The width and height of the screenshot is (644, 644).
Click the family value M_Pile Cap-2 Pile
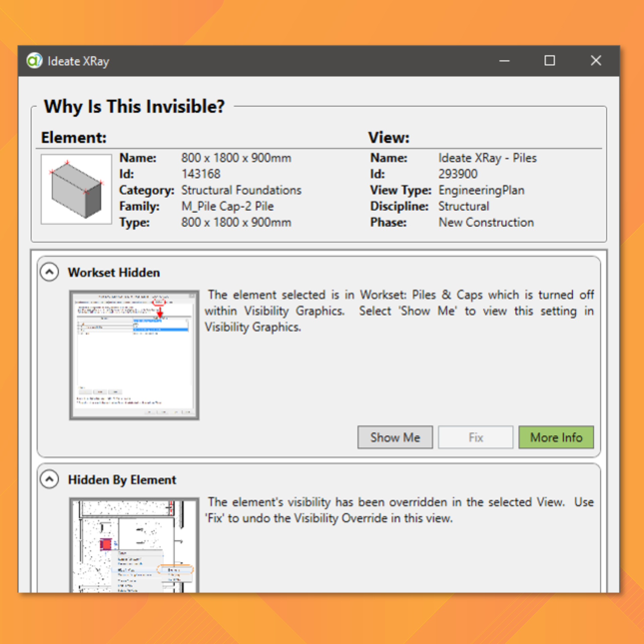click(227, 206)
